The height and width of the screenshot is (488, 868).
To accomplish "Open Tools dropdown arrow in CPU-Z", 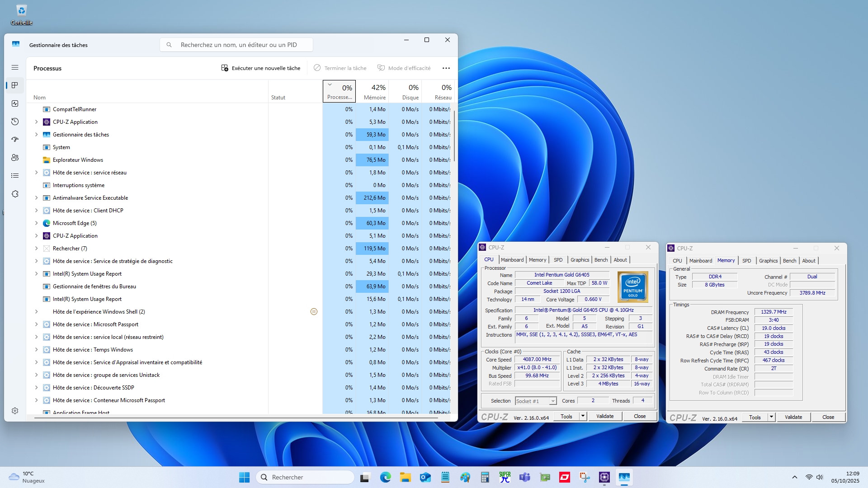I will [583, 416].
